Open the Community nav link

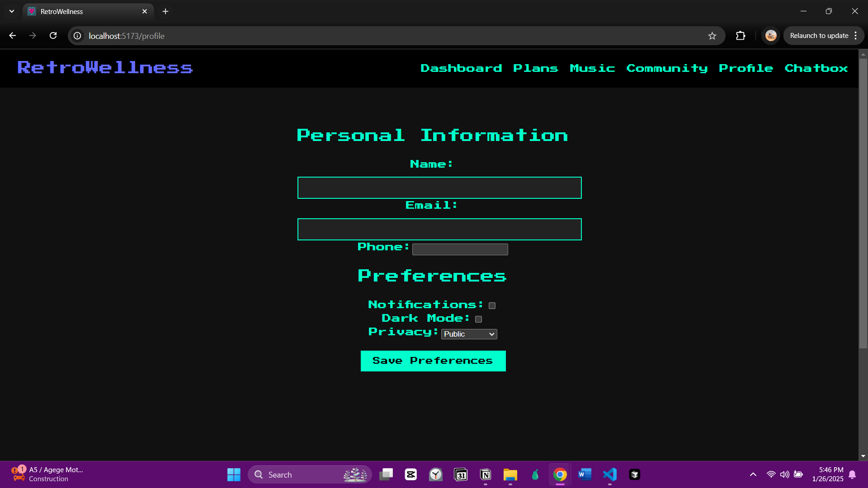click(x=667, y=68)
